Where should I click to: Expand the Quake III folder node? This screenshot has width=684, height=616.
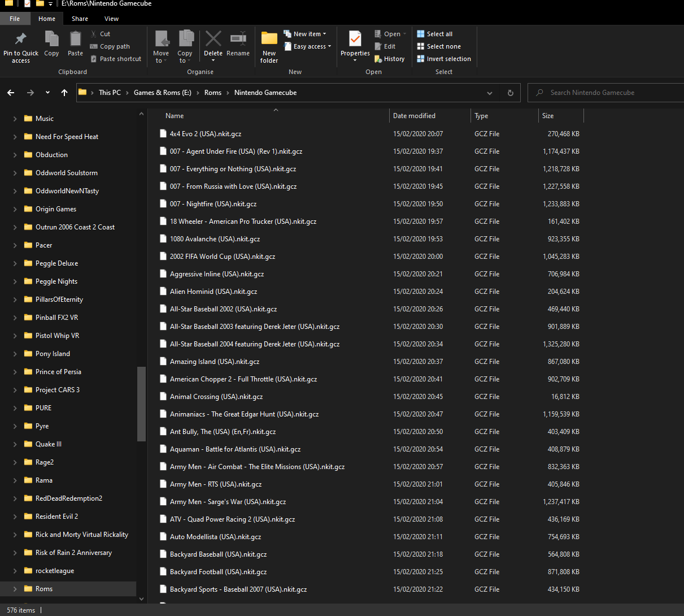tap(15, 444)
